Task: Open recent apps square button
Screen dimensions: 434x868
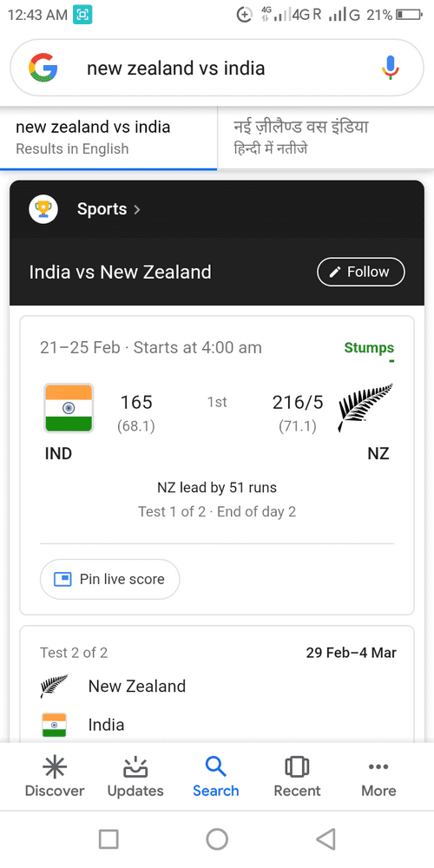Action: [108, 838]
